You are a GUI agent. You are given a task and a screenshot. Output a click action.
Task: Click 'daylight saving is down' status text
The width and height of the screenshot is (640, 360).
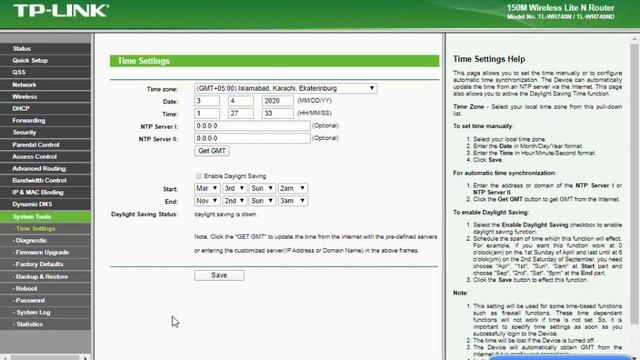coord(225,214)
